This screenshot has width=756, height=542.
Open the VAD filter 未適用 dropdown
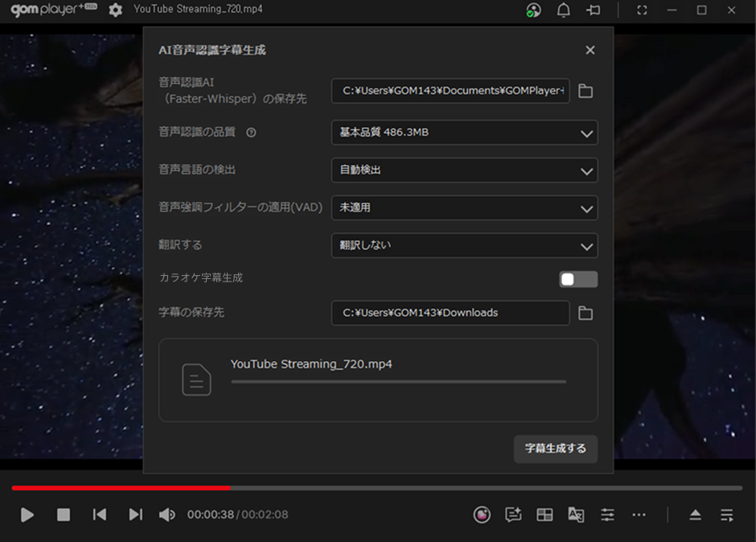click(x=464, y=207)
